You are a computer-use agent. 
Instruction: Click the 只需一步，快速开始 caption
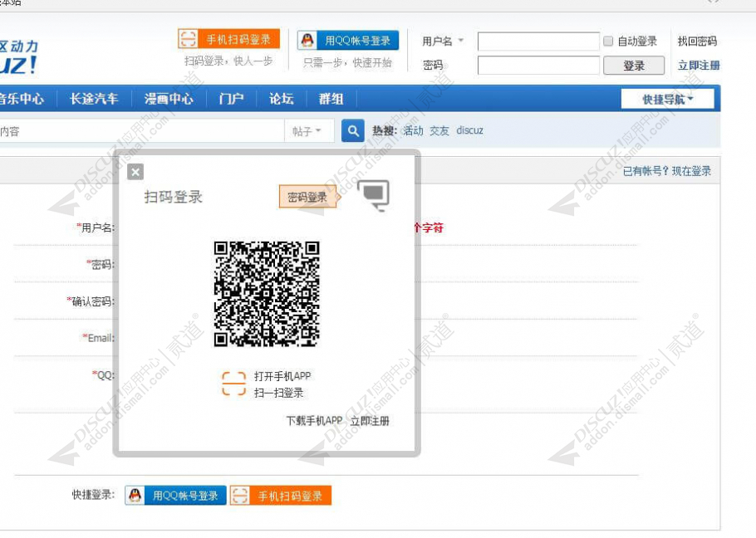pos(347,62)
